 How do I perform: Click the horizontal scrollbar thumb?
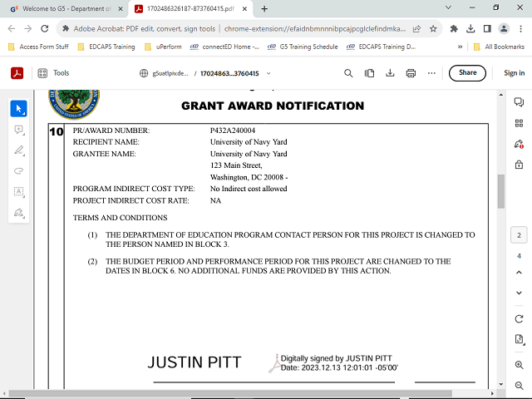click(x=230, y=393)
